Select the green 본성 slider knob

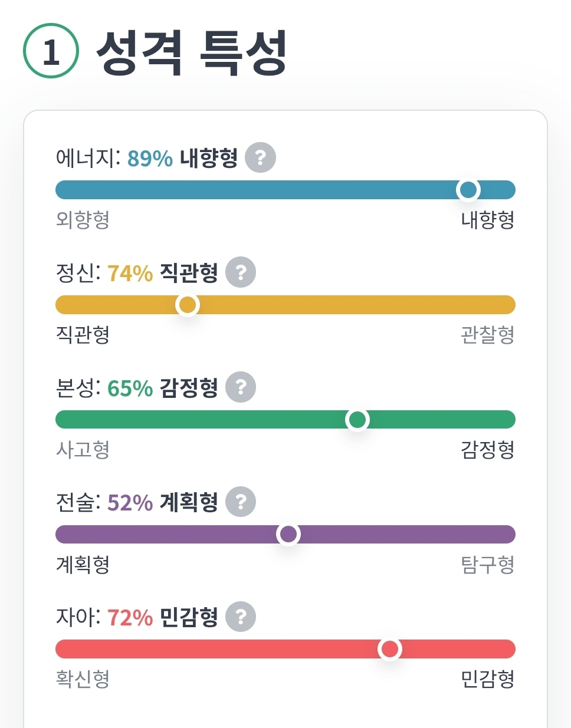pyautogui.click(x=357, y=420)
